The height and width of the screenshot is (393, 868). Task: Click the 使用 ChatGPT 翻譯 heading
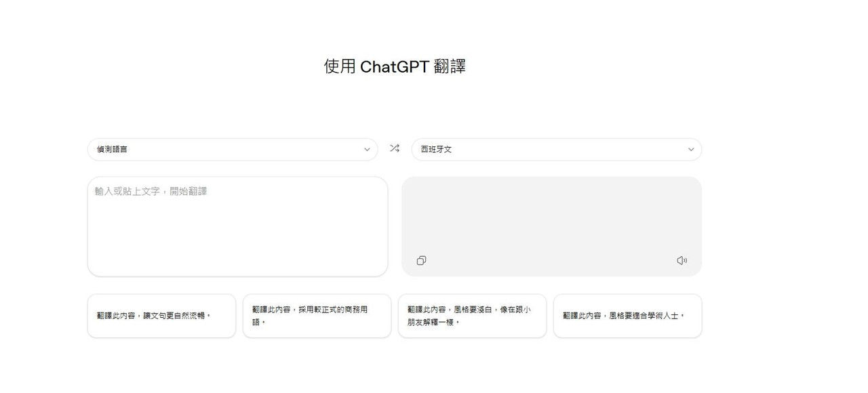tap(395, 66)
